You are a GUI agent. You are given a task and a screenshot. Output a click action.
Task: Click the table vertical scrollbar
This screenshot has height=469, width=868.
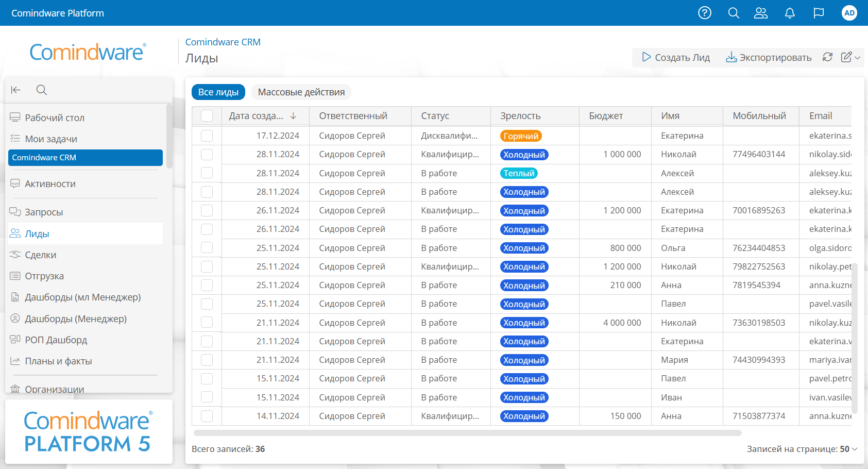tap(855, 338)
